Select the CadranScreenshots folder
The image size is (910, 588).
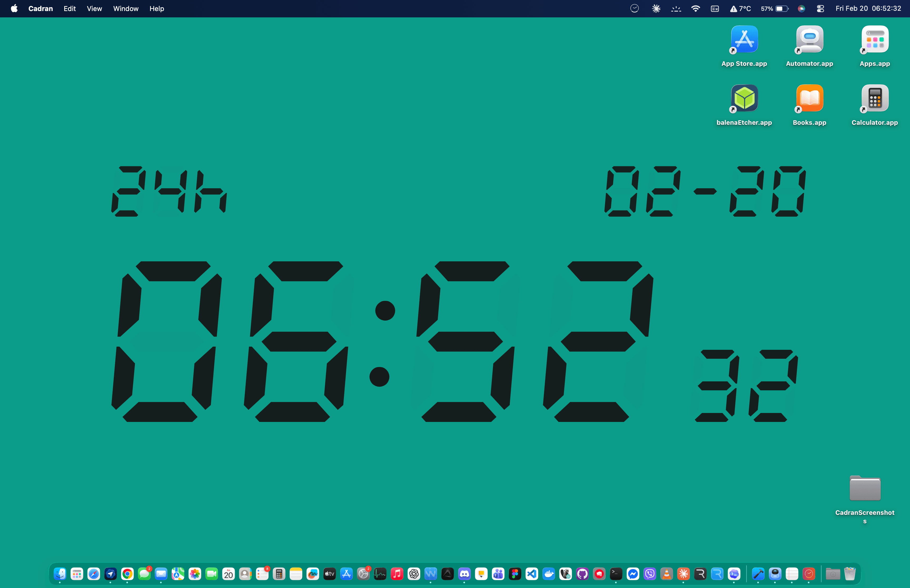(x=864, y=489)
